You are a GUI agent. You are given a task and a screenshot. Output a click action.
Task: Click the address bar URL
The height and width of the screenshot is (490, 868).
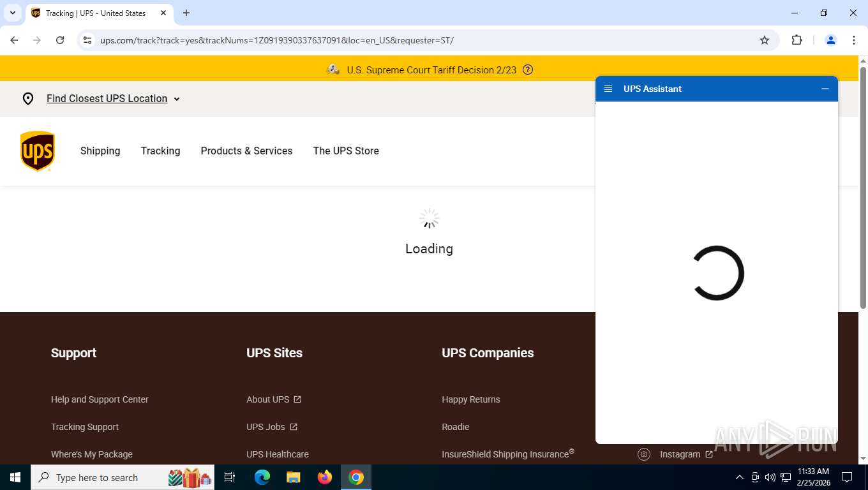tap(277, 40)
